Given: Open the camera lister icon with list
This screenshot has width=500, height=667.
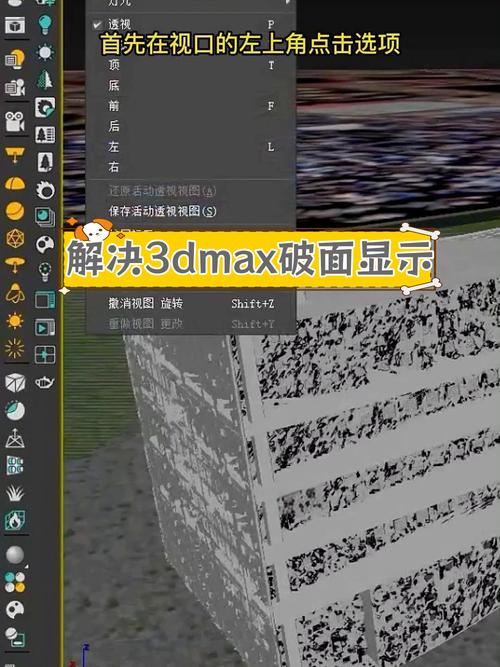Looking at the screenshot, I should point(15,87).
